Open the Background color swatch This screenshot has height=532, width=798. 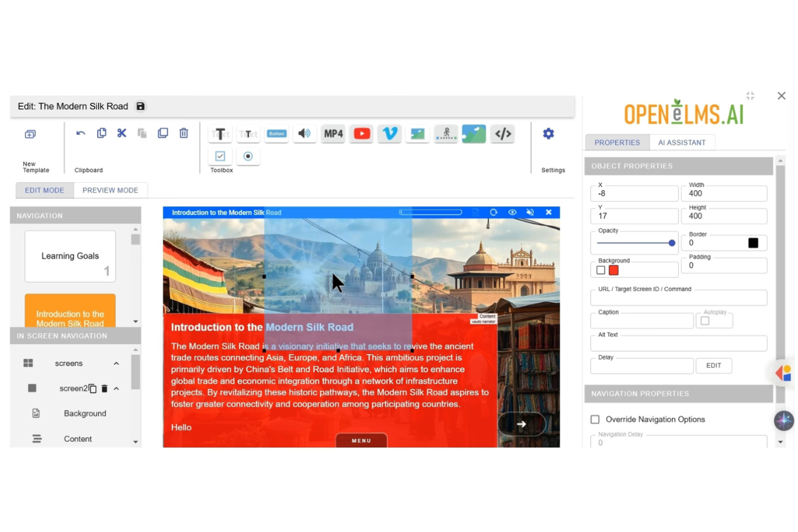[613, 270]
